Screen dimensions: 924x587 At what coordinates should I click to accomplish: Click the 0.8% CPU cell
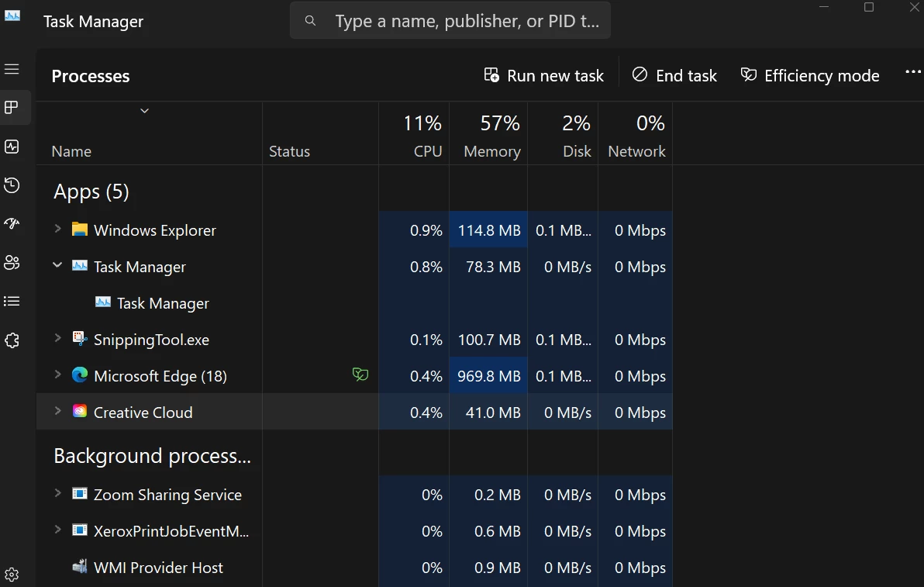414,267
